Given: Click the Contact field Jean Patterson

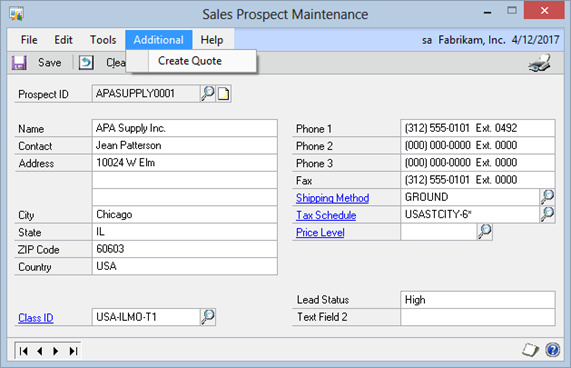Looking at the screenshot, I should pyautogui.click(x=185, y=145).
